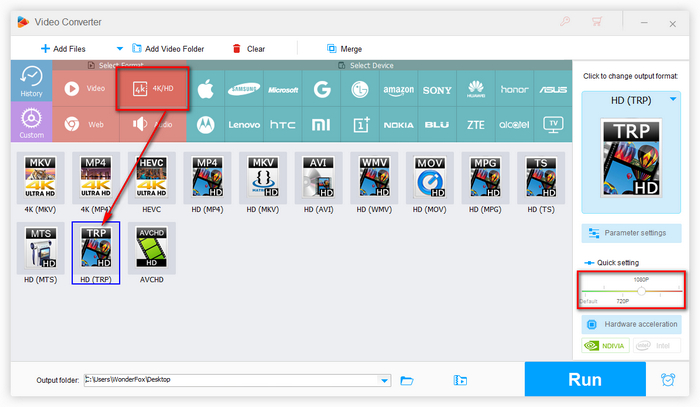Start conversion with Run button

tap(585, 379)
